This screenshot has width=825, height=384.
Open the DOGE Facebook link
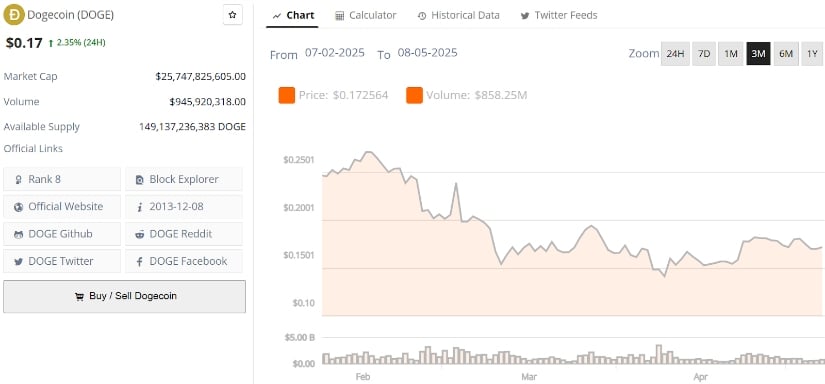point(184,261)
